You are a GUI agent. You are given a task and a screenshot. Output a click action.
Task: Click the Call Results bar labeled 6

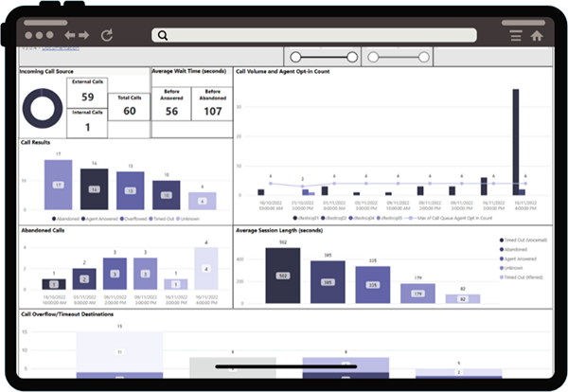coord(203,201)
